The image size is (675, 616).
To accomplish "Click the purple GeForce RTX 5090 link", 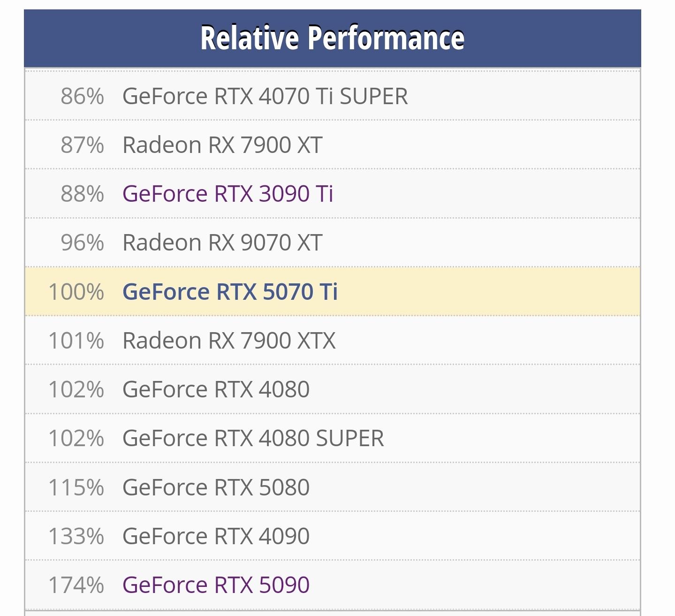I will point(216,585).
